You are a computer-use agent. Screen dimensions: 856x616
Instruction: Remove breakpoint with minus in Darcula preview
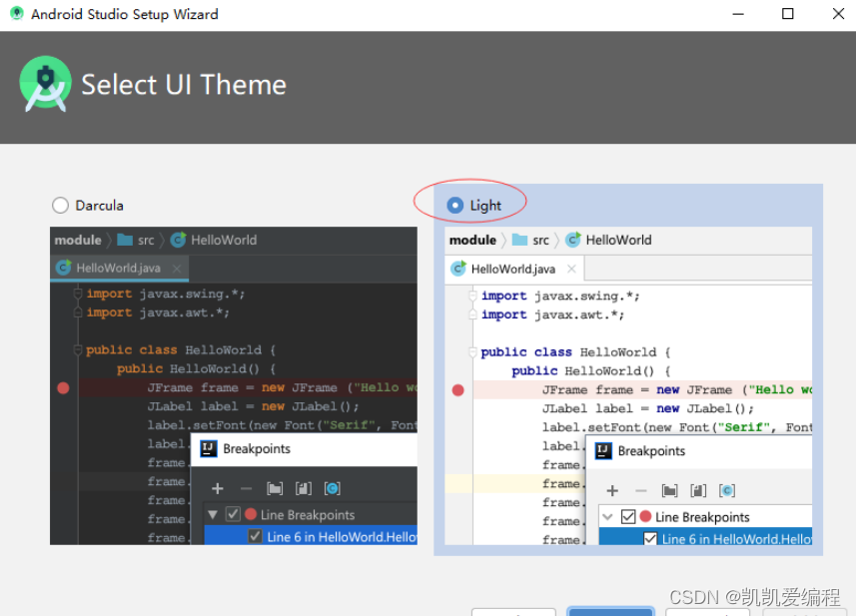coord(246,489)
